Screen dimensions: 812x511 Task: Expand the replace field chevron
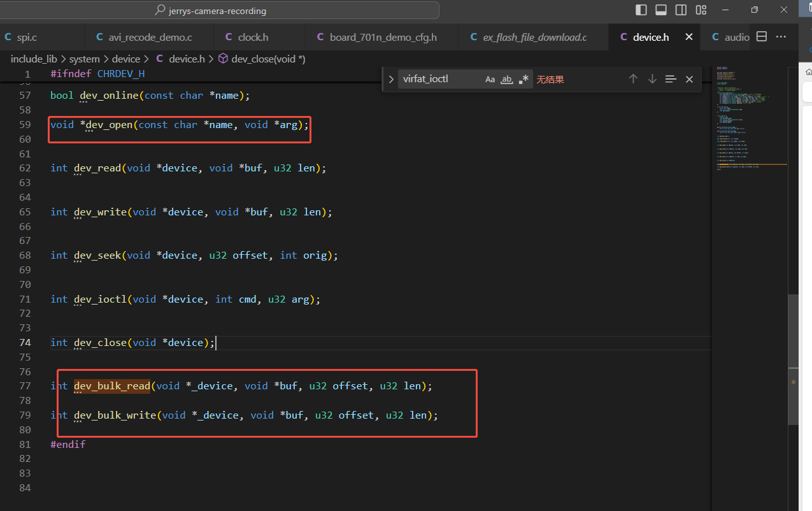click(391, 79)
